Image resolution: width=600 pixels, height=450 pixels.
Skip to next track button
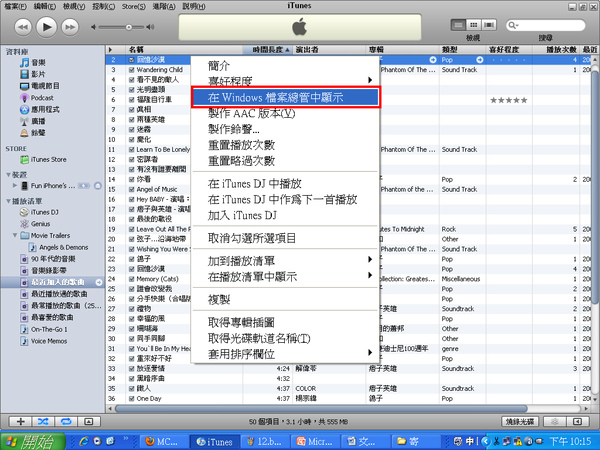(x=70, y=27)
